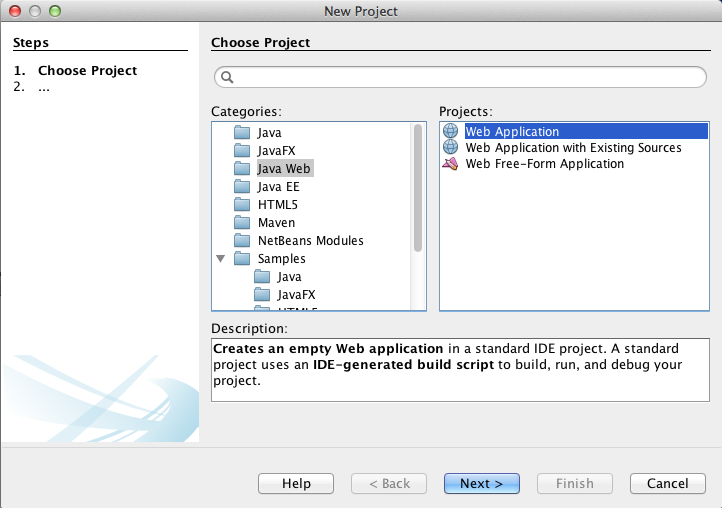Click the Help button
This screenshot has height=508, width=722.
pos(296,483)
